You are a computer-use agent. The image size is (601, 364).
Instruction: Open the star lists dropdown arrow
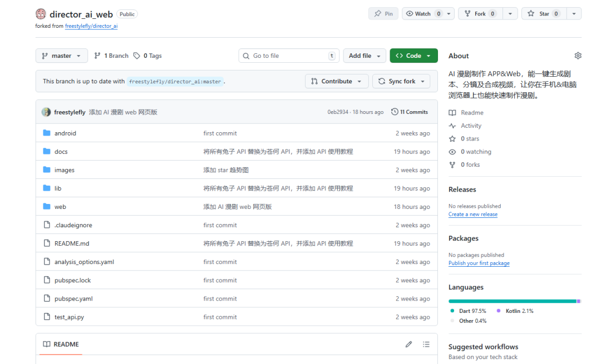pyautogui.click(x=574, y=14)
